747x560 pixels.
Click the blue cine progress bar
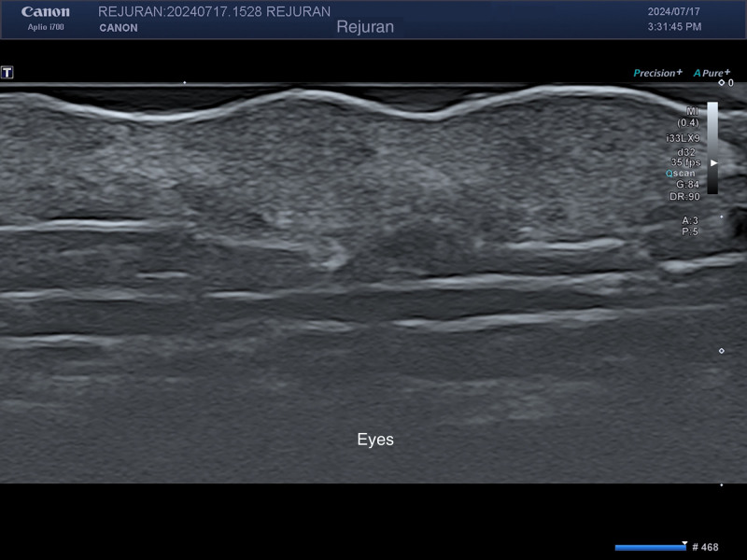click(650, 547)
